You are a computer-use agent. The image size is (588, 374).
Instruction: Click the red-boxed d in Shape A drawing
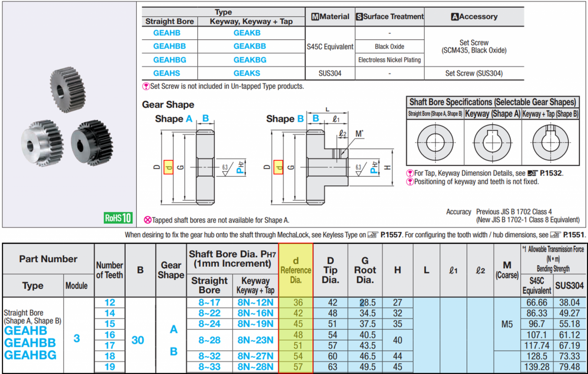point(168,167)
